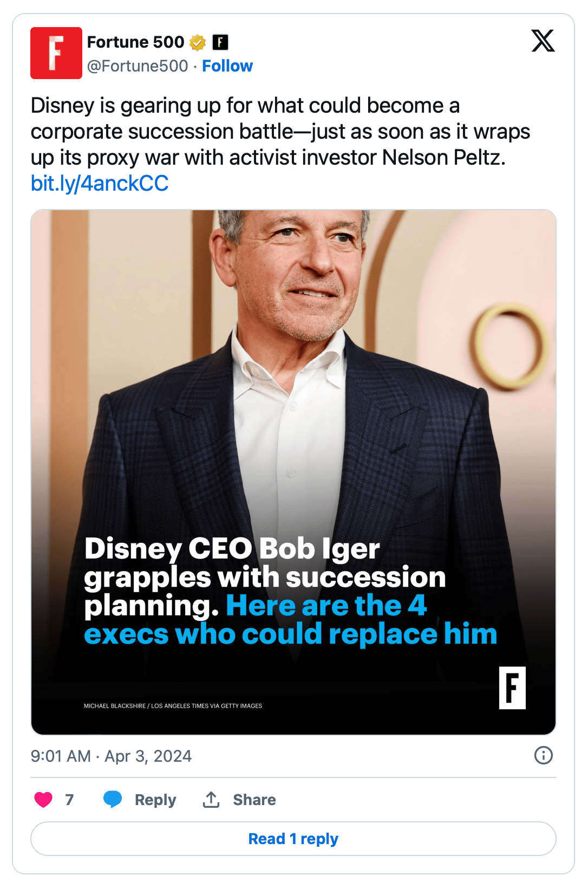The width and height of the screenshot is (588, 882).
Task: Click the share upload arrow icon
Action: (x=211, y=800)
